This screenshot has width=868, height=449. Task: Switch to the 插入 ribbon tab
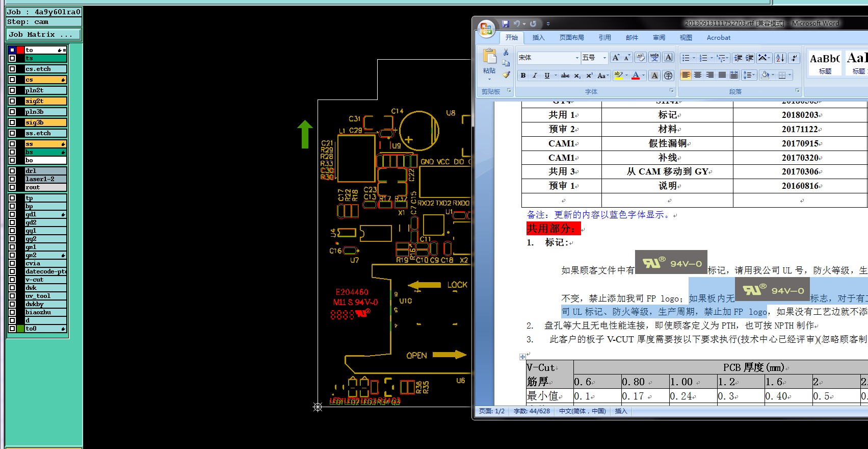pos(538,38)
